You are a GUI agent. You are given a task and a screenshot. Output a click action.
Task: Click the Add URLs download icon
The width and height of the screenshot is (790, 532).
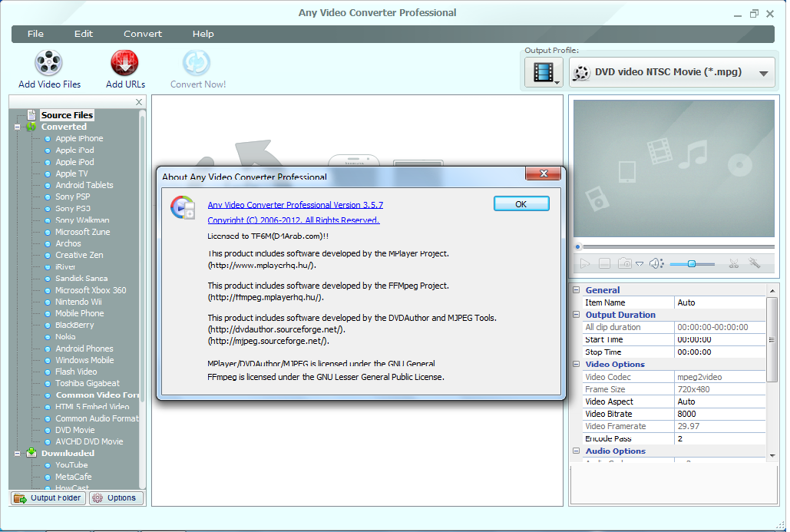pyautogui.click(x=124, y=63)
